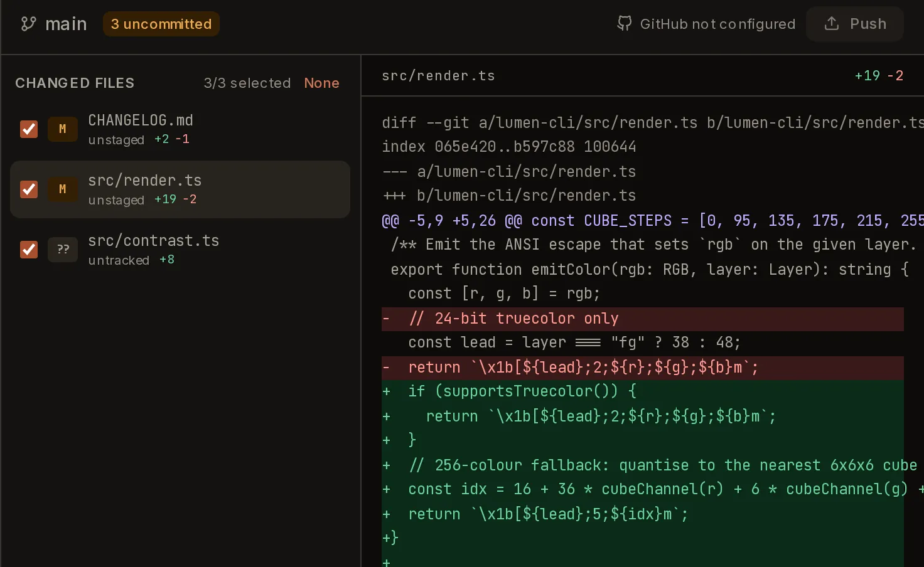Click the added supportsTruecolor() if line
The height and width of the screenshot is (567, 924).
click(643, 391)
